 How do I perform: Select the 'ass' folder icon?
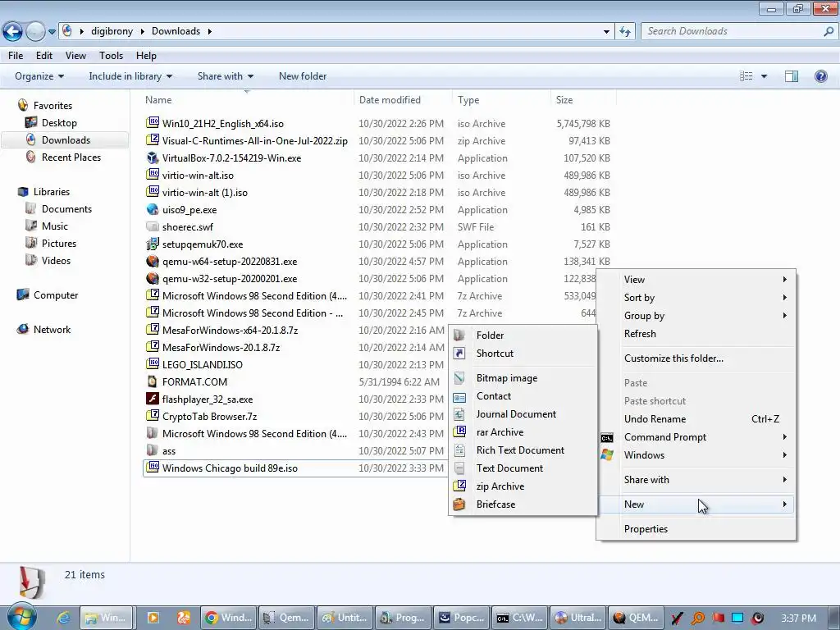pyautogui.click(x=153, y=450)
